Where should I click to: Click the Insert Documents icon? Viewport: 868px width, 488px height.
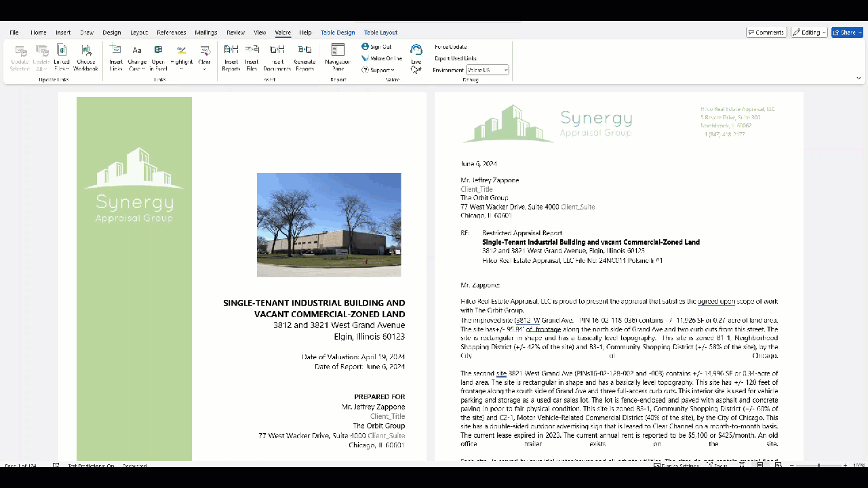click(x=277, y=52)
